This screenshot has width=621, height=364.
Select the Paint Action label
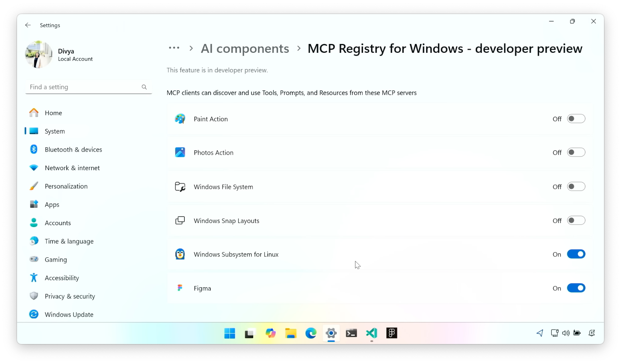pos(211,119)
